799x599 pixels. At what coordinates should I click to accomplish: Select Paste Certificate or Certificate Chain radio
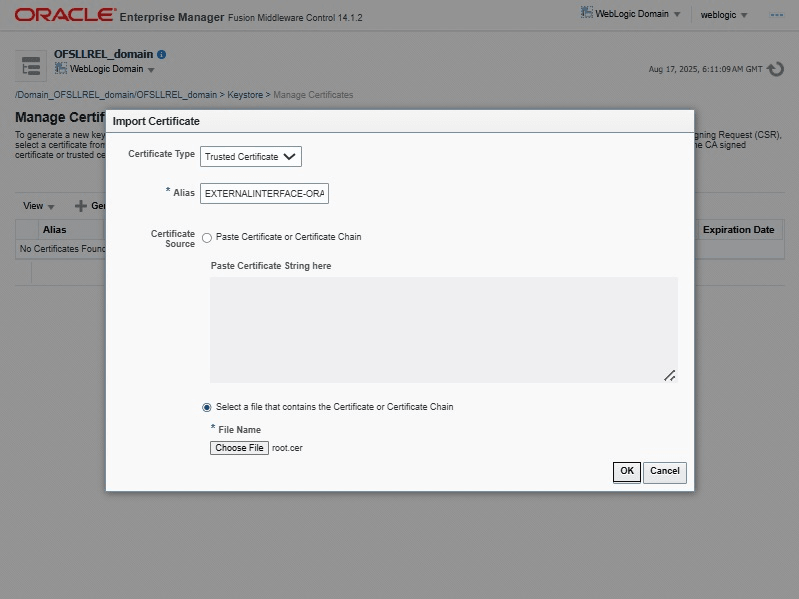point(207,238)
